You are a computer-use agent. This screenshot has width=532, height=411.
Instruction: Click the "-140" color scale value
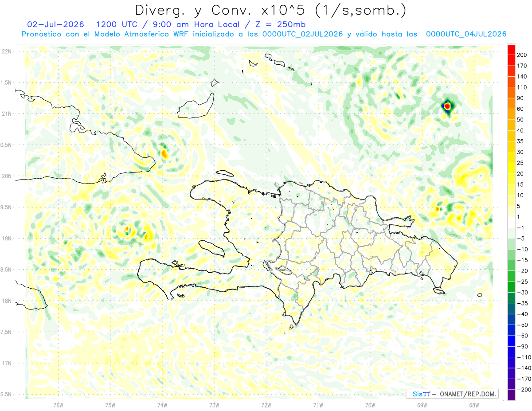[x=524, y=368]
